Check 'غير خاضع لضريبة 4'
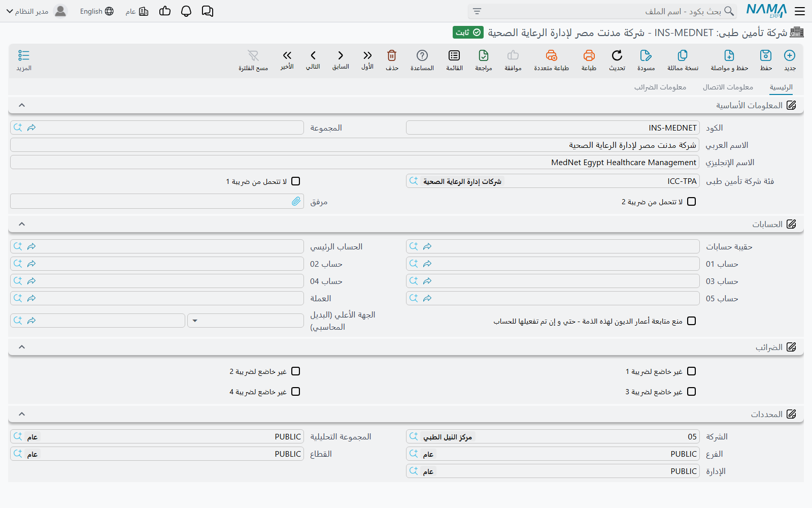The image size is (812, 508). coord(296,392)
